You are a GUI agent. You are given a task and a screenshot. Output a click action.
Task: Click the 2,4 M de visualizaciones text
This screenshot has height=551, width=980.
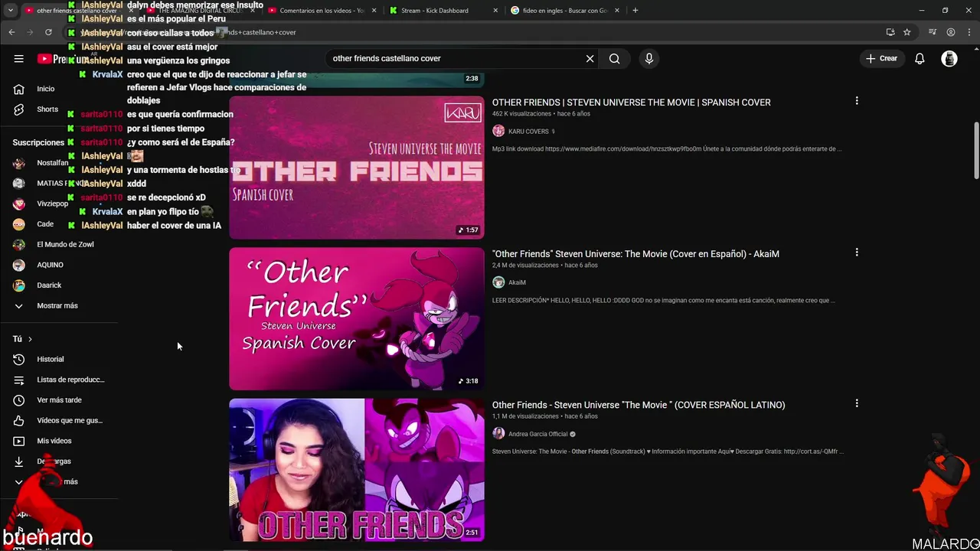pyautogui.click(x=525, y=266)
